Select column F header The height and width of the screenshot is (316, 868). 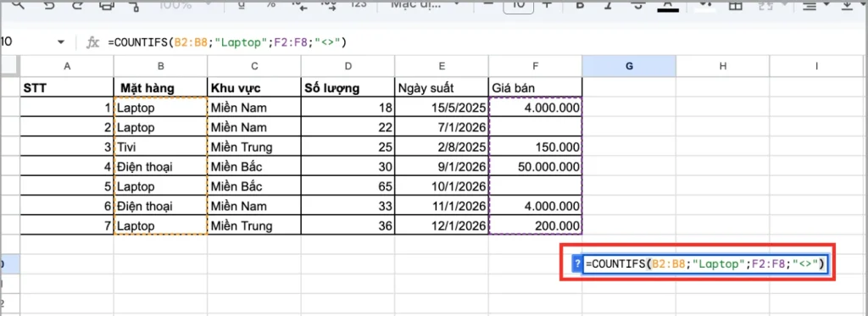[x=536, y=66]
